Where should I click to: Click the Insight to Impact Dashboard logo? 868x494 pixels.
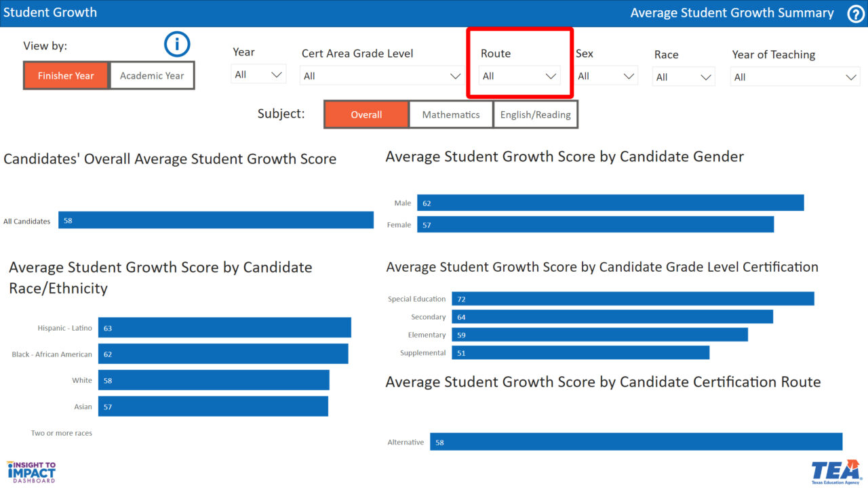tap(31, 472)
